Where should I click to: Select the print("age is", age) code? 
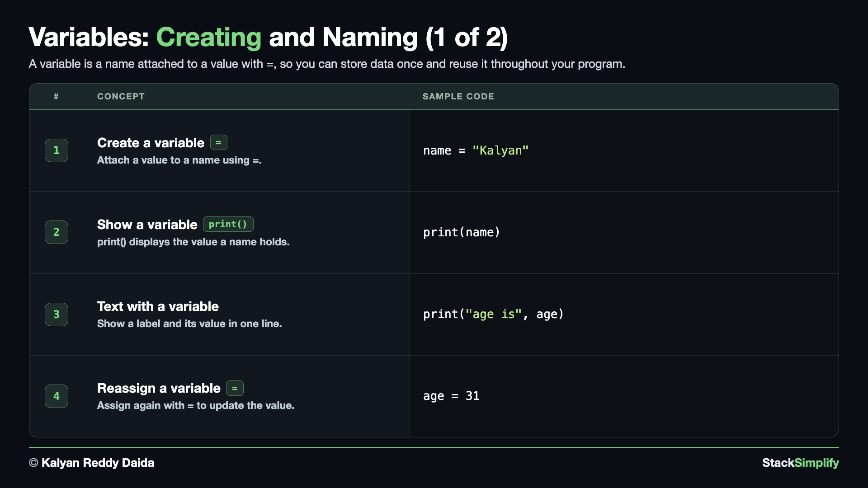pos(494,314)
